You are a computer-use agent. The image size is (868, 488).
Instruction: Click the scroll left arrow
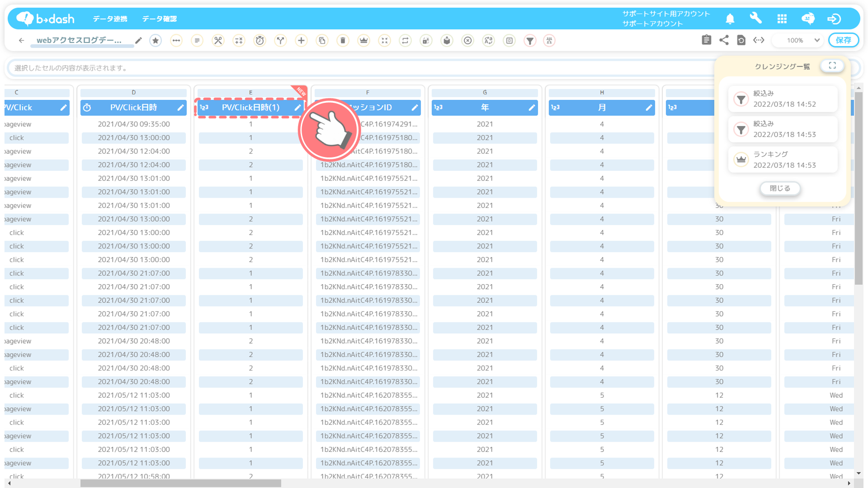pyautogui.click(x=9, y=483)
